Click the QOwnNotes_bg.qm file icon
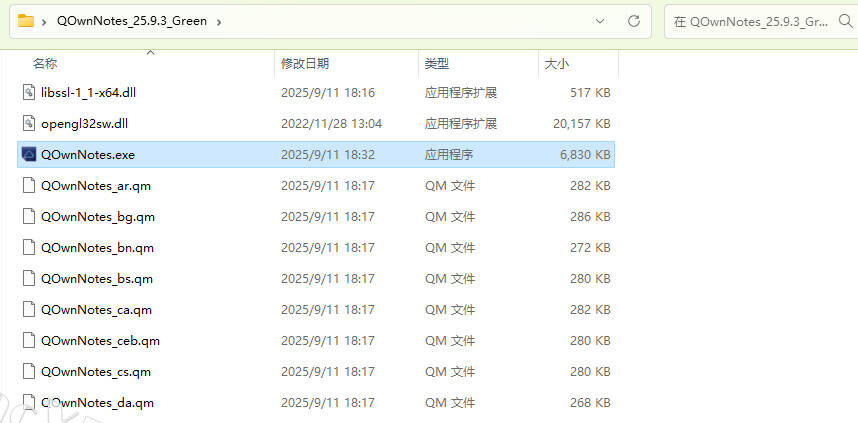The height and width of the screenshot is (423, 858). [x=28, y=217]
